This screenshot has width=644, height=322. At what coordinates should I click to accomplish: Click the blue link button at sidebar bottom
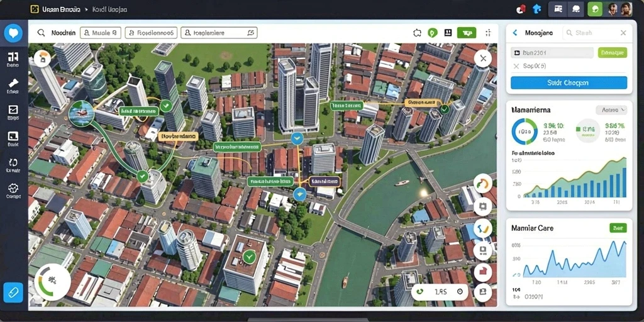pos(13,292)
